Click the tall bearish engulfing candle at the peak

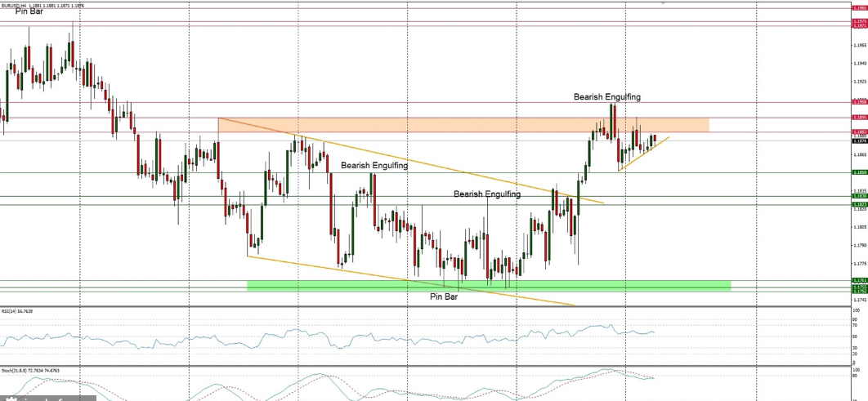coord(613,121)
